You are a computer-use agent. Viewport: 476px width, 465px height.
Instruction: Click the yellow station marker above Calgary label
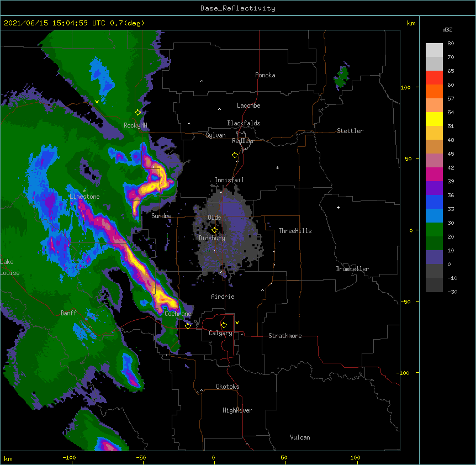224,325
